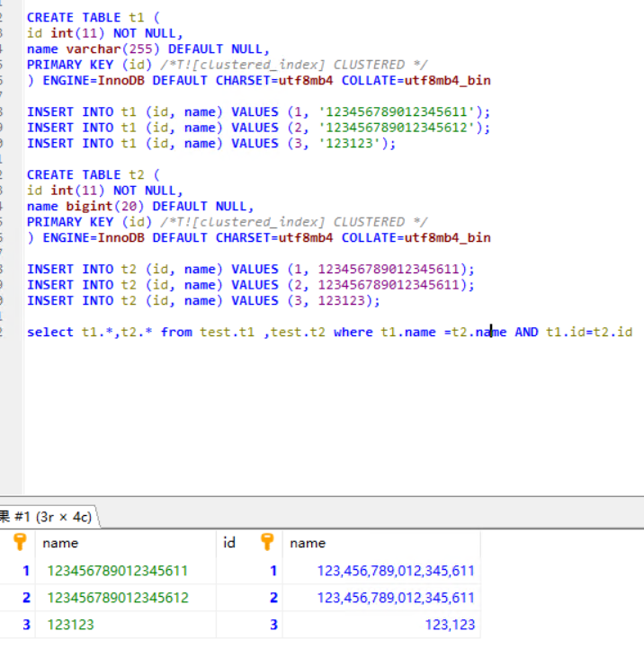Select the green cell 123123

tap(71, 625)
